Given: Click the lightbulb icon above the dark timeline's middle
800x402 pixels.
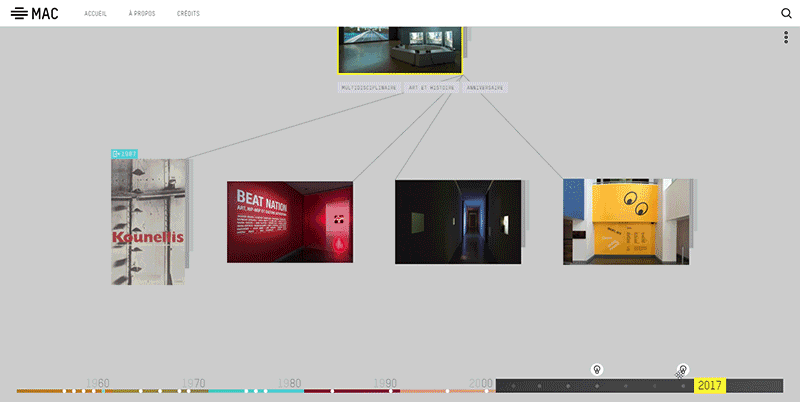Looking at the screenshot, I should pos(597,369).
